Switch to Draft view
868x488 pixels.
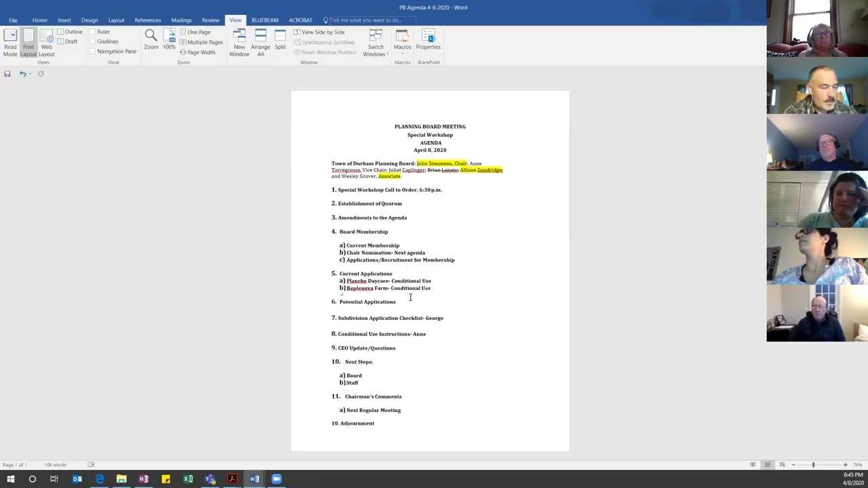(67, 41)
